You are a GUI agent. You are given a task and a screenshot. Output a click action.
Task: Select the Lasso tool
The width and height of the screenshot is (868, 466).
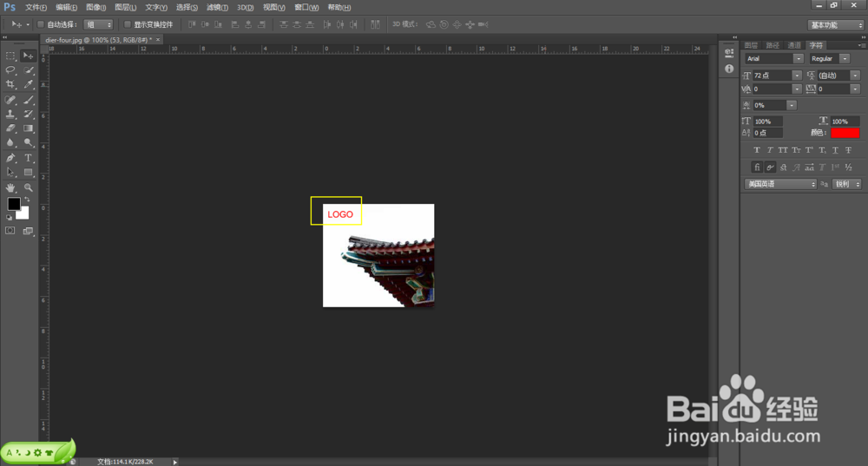10,70
